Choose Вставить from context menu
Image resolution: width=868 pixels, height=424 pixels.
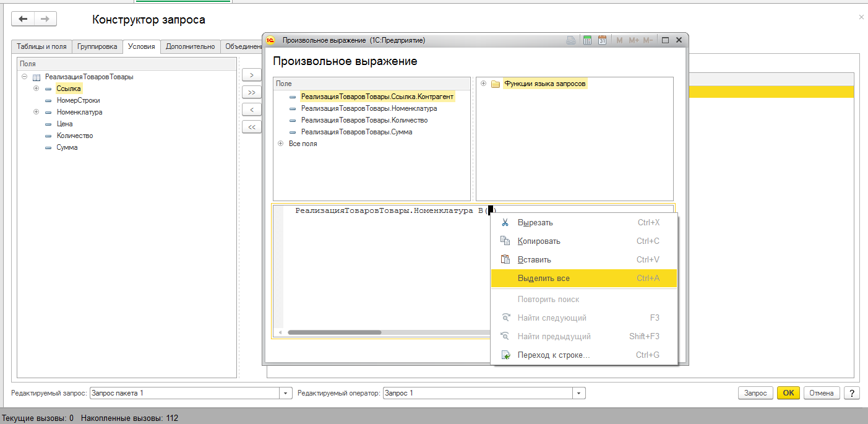pos(584,260)
